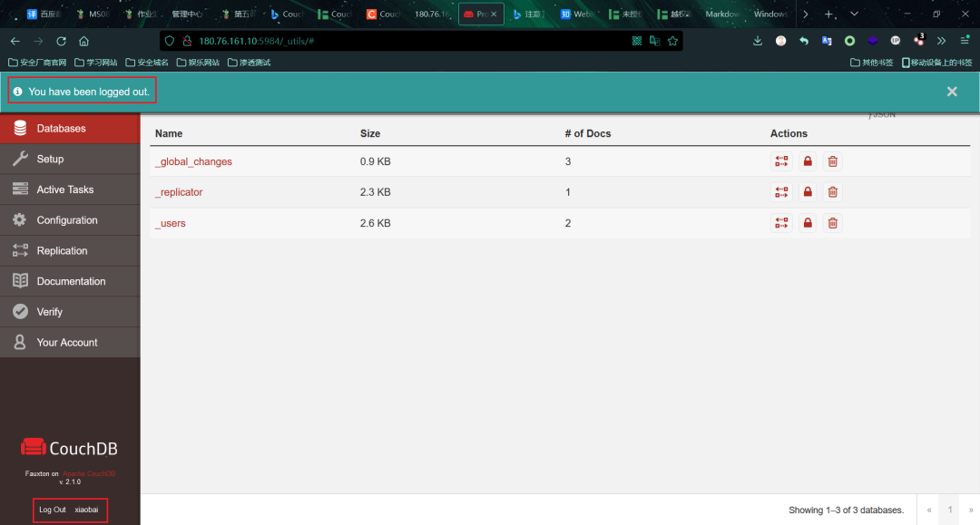Click the Configuration gear icon
The width and height of the screenshot is (980, 525).
20,219
